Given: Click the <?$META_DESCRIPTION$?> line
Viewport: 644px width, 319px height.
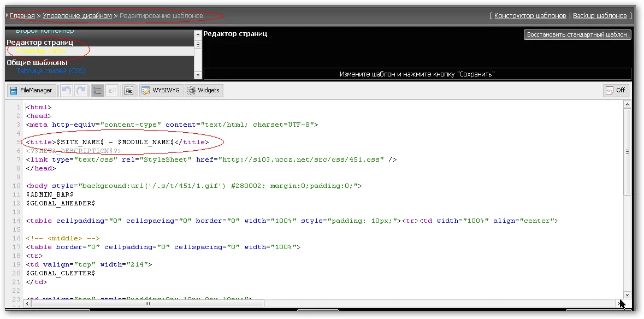Looking at the screenshot, I should click(74, 151).
